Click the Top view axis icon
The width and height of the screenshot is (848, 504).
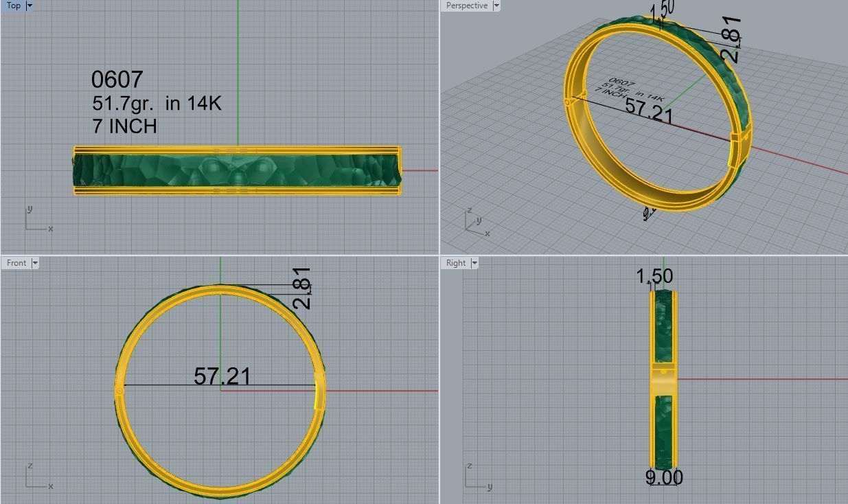pyautogui.click(x=39, y=218)
